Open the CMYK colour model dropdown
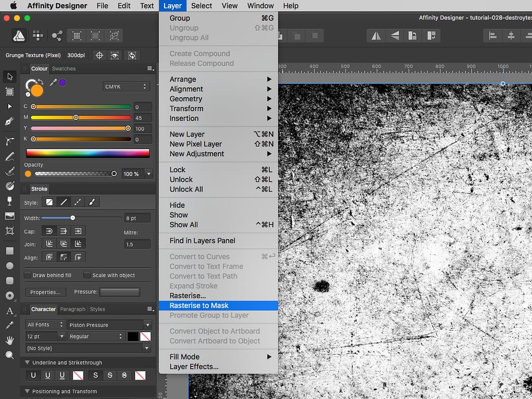This screenshot has width=532, height=399. [x=126, y=86]
